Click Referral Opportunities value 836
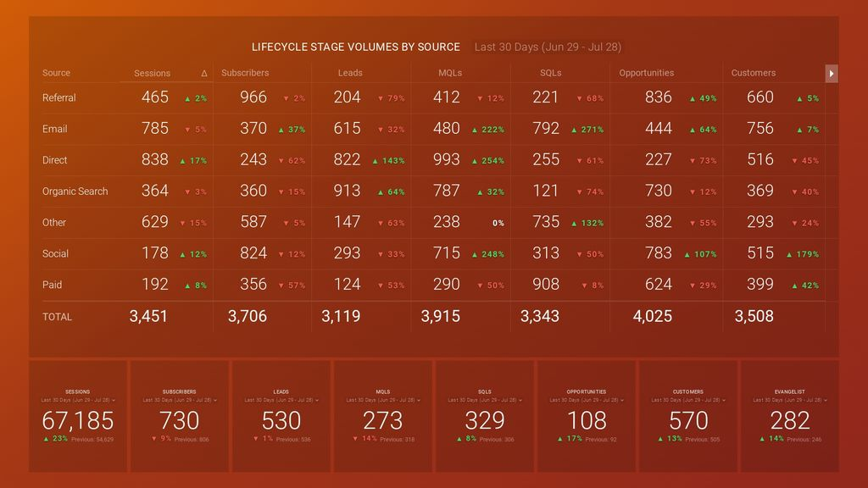Screen dimensions: 868x488 click(658, 97)
